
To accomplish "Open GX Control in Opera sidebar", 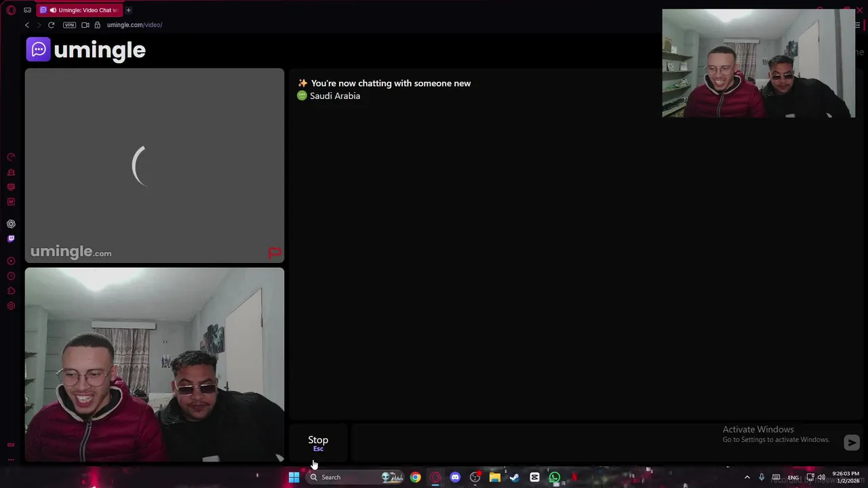I will [x=11, y=157].
